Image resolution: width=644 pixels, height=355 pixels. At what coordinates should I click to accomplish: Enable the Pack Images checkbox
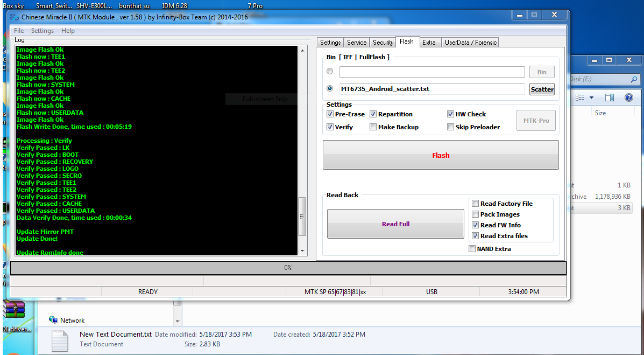475,214
